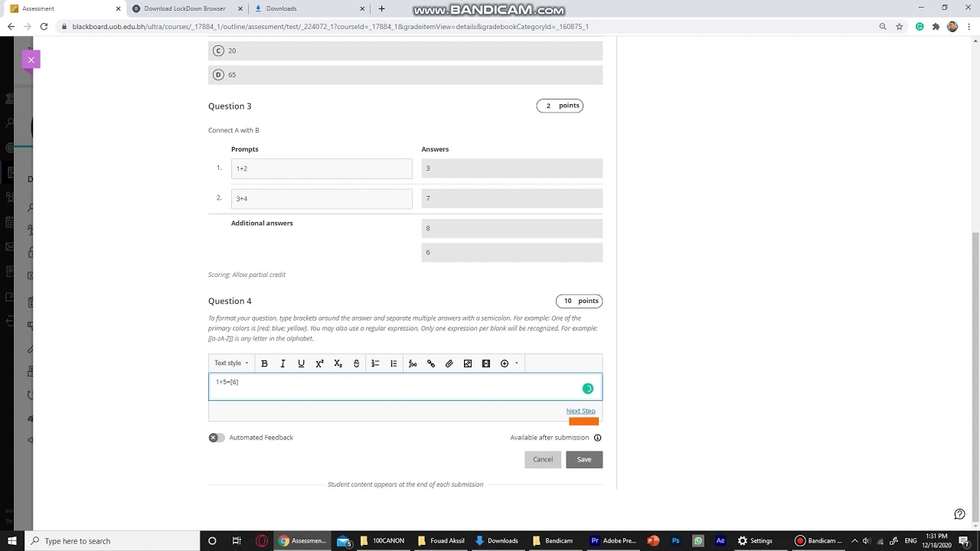This screenshot has height=551, width=980.
Task: Click the answer box showing 3
Action: pyautogui.click(x=511, y=168)
